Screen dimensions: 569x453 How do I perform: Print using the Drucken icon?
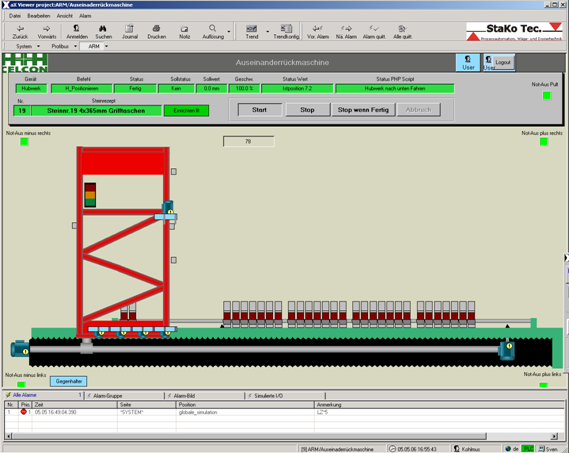156,32
